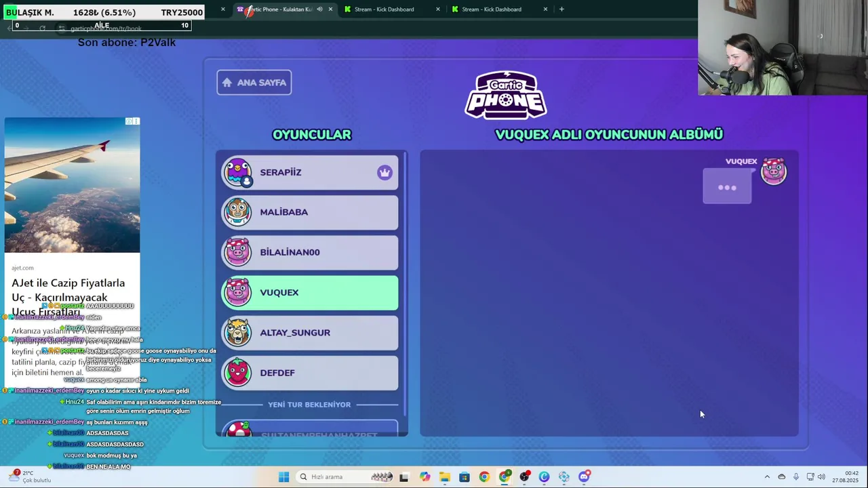This screenshot has height=488, width=868.
Task: Select player DEFDEF
Action: pos(310,373)
